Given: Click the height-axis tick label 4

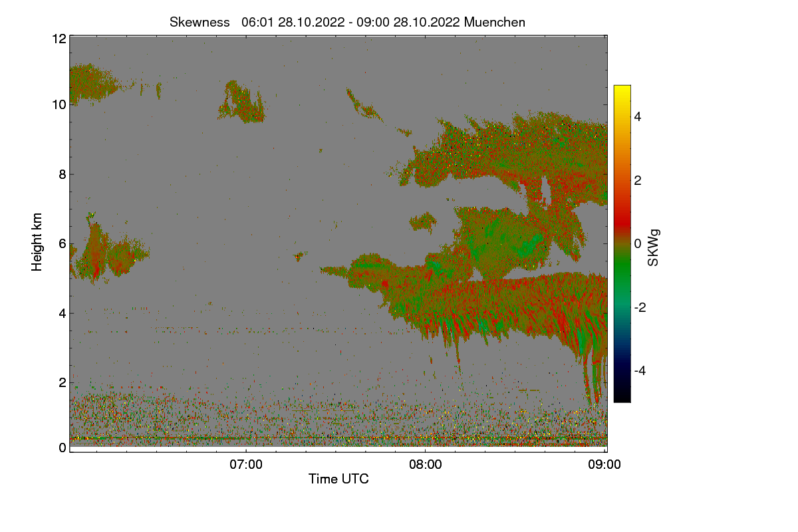Looking at the screenshot, I should 62,313.
